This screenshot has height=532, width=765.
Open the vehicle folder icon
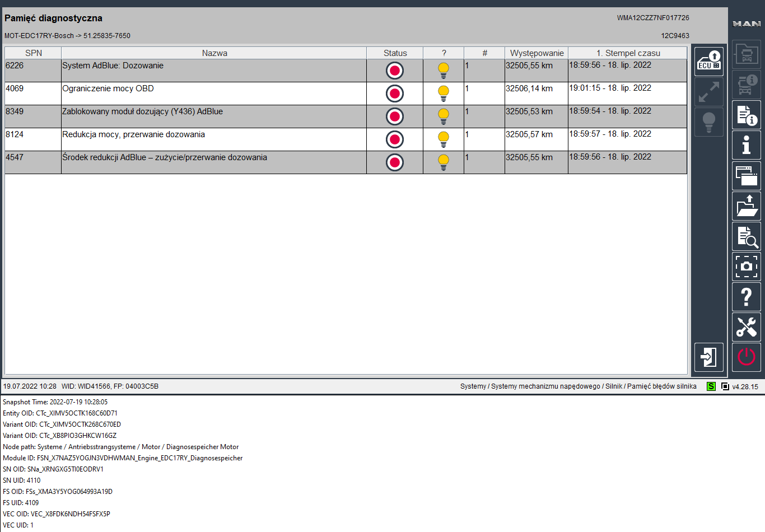(x=747, y=54)
